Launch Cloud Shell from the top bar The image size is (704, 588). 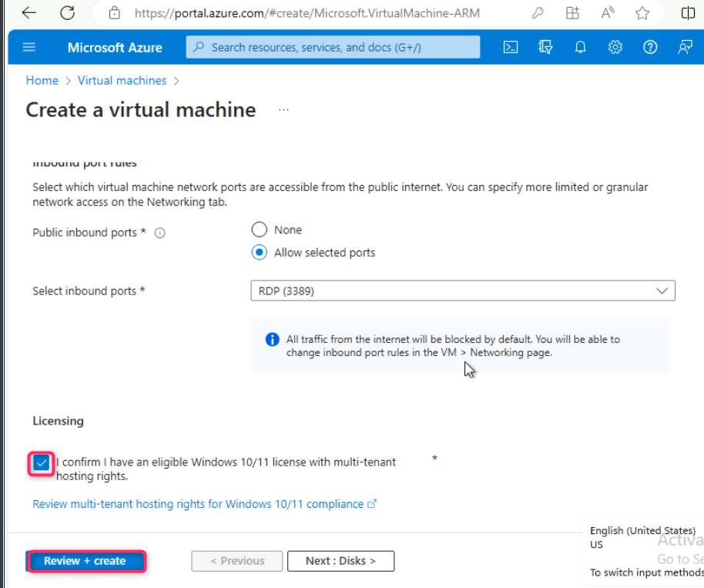(510, 47)
